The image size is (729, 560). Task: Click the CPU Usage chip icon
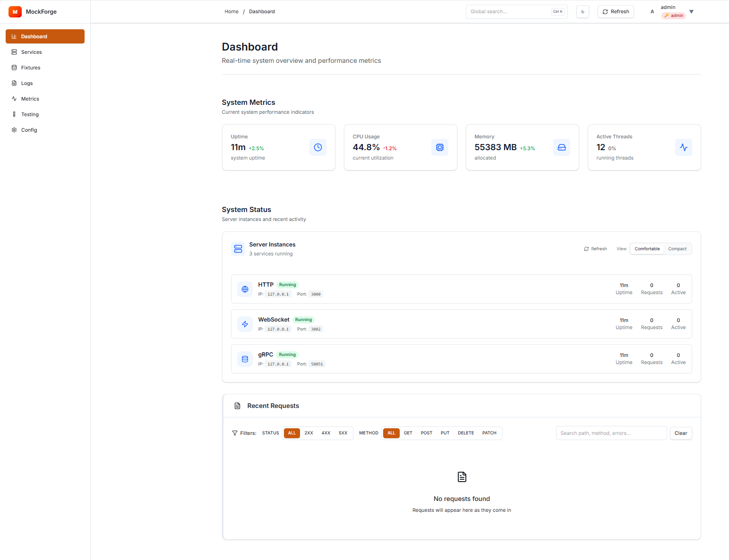pyautogui.click(x=440, y=147)
